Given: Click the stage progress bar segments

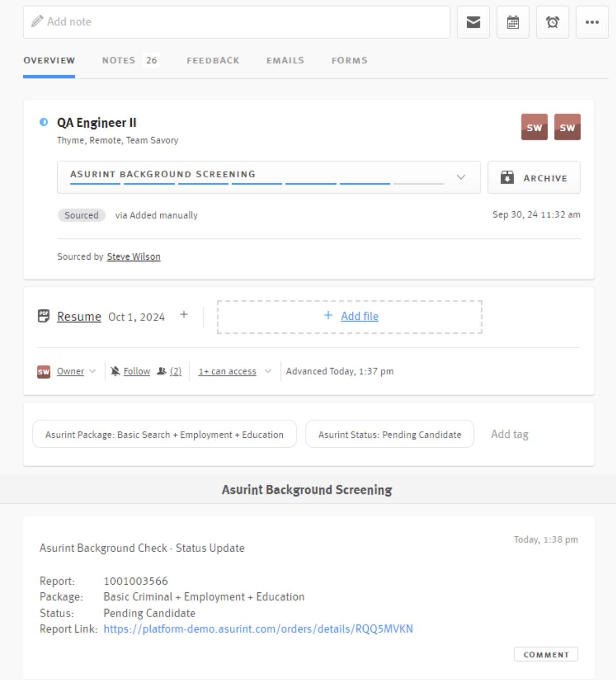Looking at the screenshot, I should 257,183.
